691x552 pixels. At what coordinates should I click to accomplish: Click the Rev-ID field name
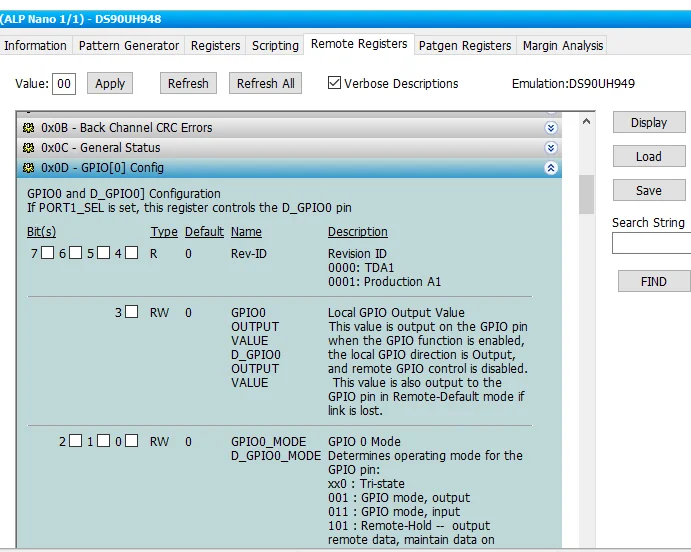pos(249,254)
